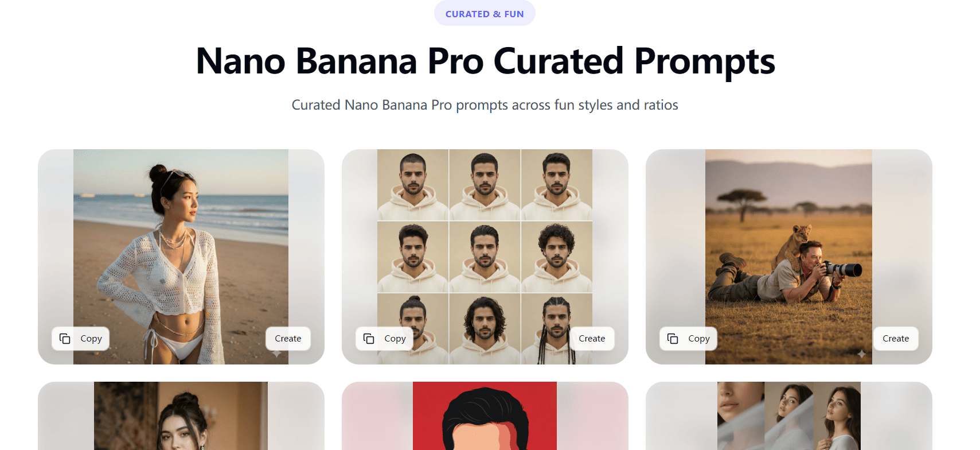
Task: Click the copy icon on the beach portrait card
Action: click(64, 339)
